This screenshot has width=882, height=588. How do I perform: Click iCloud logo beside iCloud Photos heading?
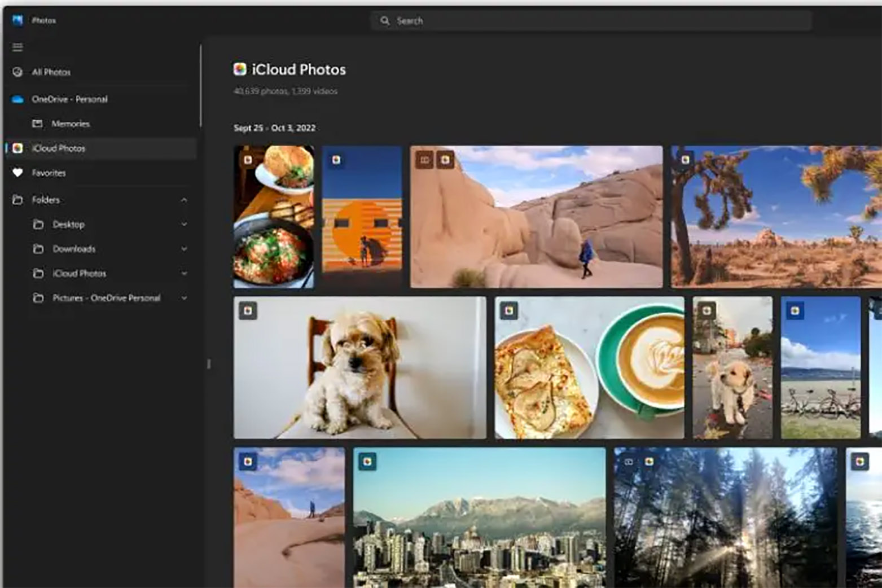tap(240, 69)
